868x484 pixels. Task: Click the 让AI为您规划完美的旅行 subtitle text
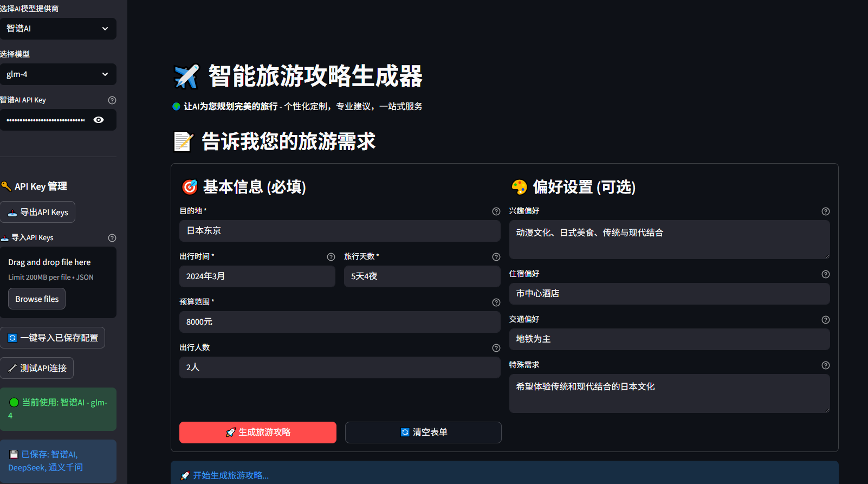coord(230,107)
